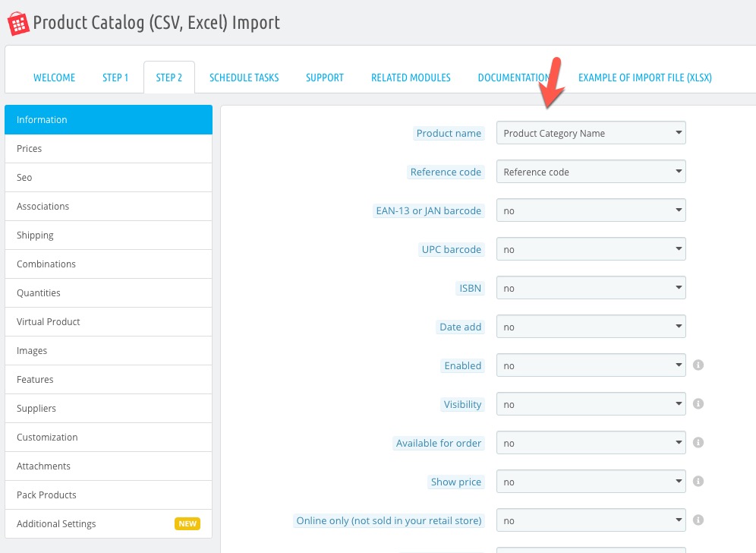Click the UPC barcode label
756x553 pixels.
click(452, 249)
